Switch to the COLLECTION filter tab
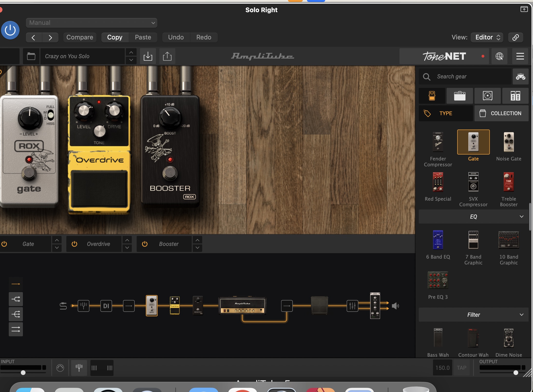 (502, 113)
